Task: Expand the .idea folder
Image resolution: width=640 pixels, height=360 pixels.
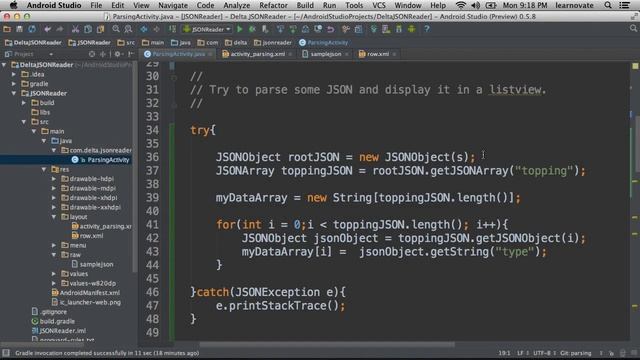Action: pyautogui.click(x=14, y=74)
